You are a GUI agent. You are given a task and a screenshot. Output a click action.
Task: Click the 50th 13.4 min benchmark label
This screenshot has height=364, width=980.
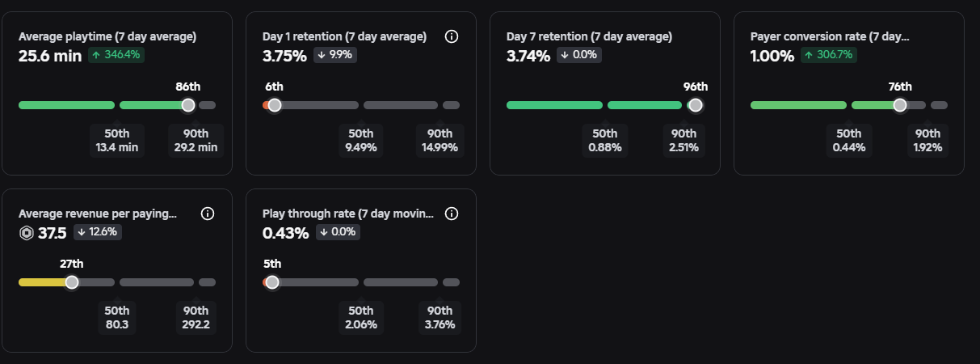(x=117, y=140)
